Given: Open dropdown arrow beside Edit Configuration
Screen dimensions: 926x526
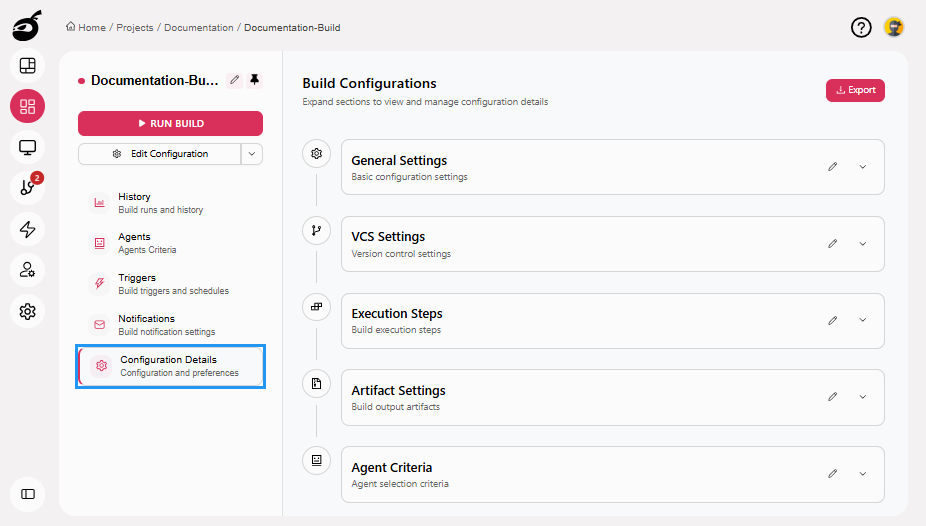Looking at the screenshot, I should tap(252, 154).
